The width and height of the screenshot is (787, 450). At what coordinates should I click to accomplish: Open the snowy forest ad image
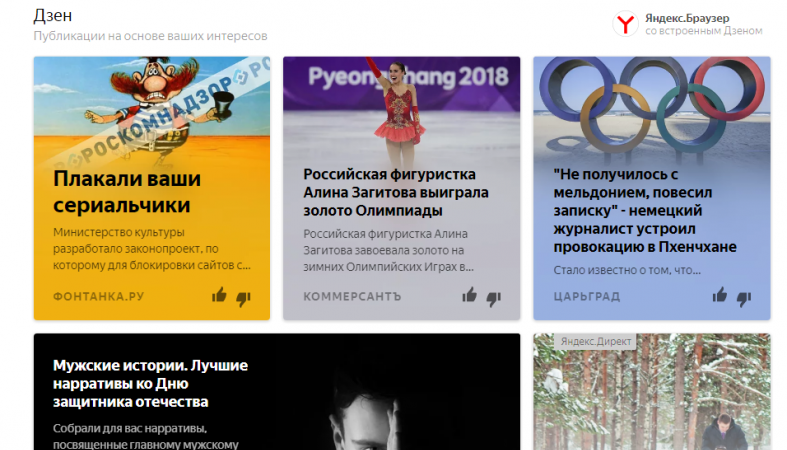tap(651, 392)
